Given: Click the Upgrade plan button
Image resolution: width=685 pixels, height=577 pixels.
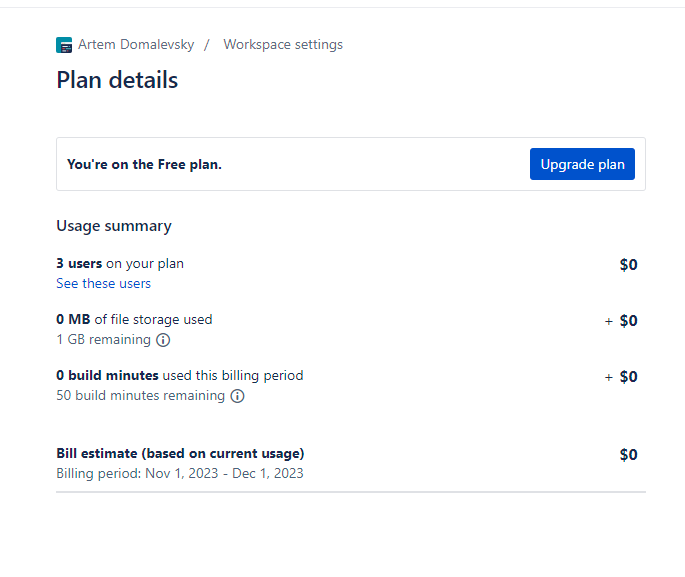Looking at the screenshot, I should tap(582, 164).
